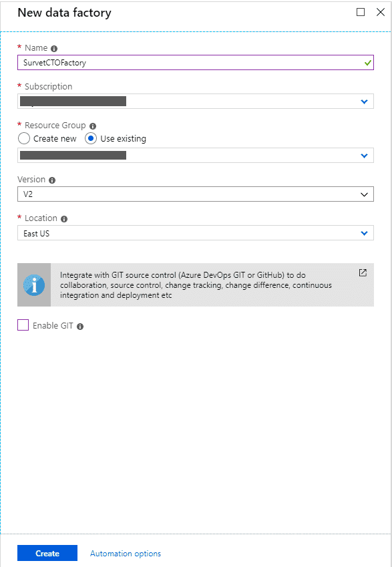Open the Version V2 dropdown
Image resolution: width=392 pixels, height=567 pixels.
point(195,194)
